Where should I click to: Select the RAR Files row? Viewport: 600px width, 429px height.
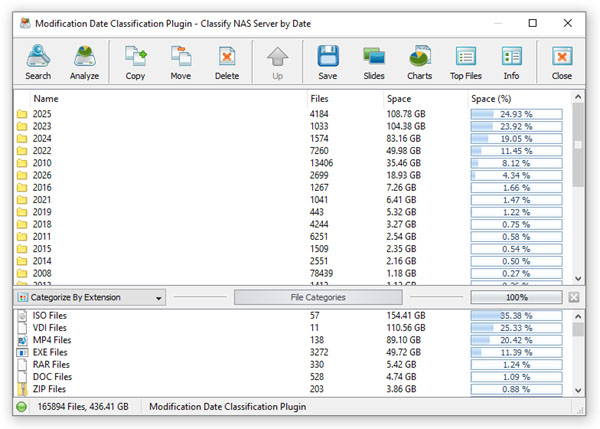coord(293,365)
